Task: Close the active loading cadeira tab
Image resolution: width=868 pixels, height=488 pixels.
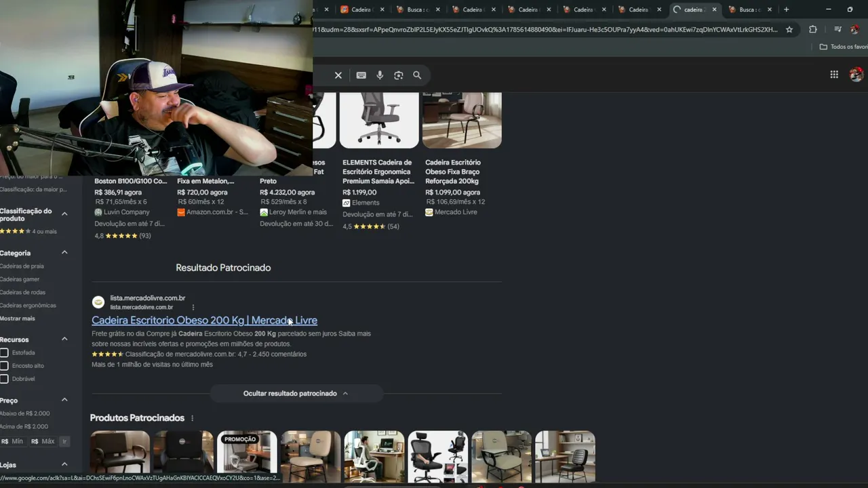Action: point(714,9)
